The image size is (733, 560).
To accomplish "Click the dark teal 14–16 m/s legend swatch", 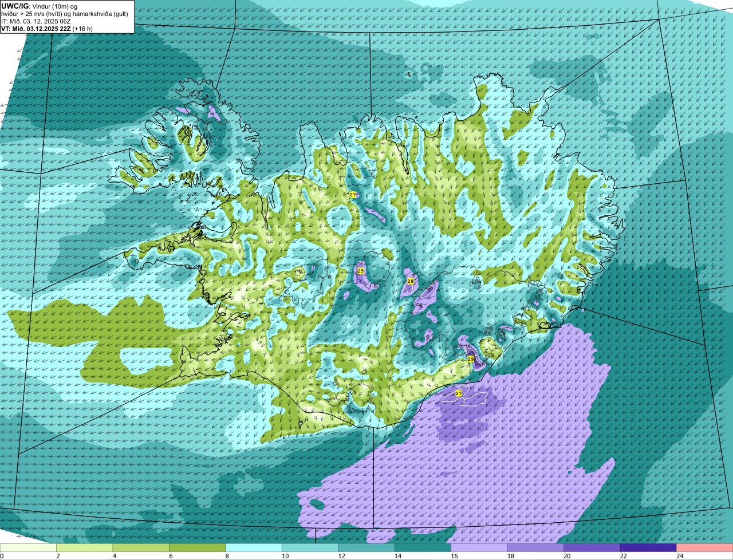I will (x=423, y=548).
